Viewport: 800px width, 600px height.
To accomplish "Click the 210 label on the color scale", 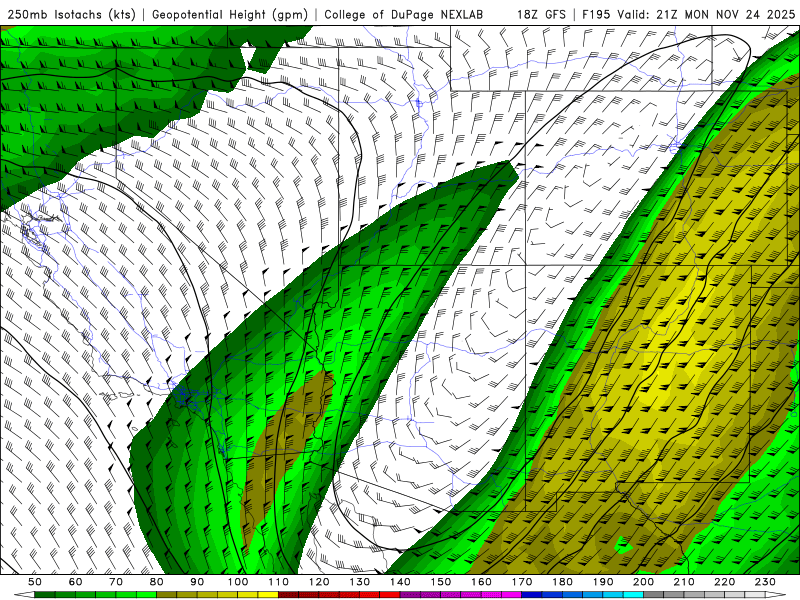I will pos(684,582).
